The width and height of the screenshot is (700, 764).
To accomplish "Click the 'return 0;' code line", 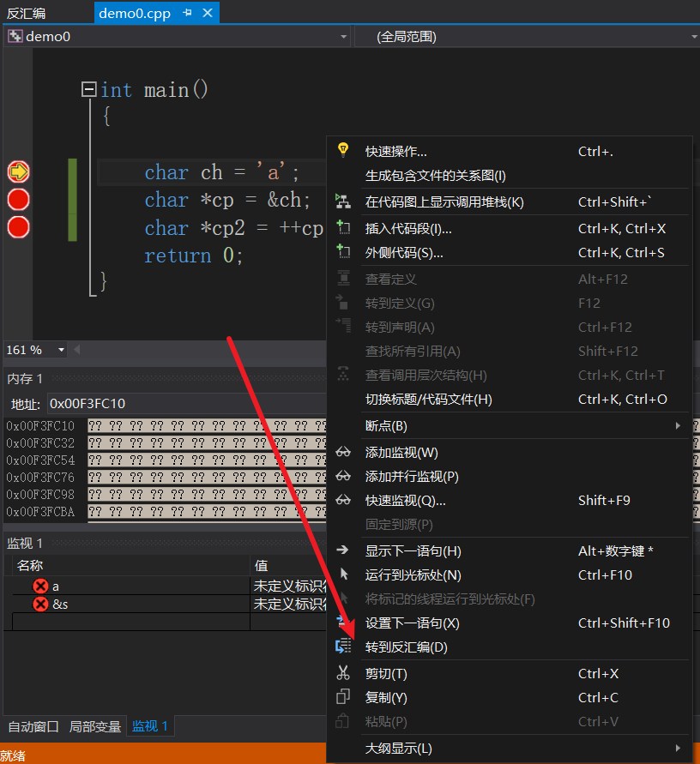I will 193,256.
